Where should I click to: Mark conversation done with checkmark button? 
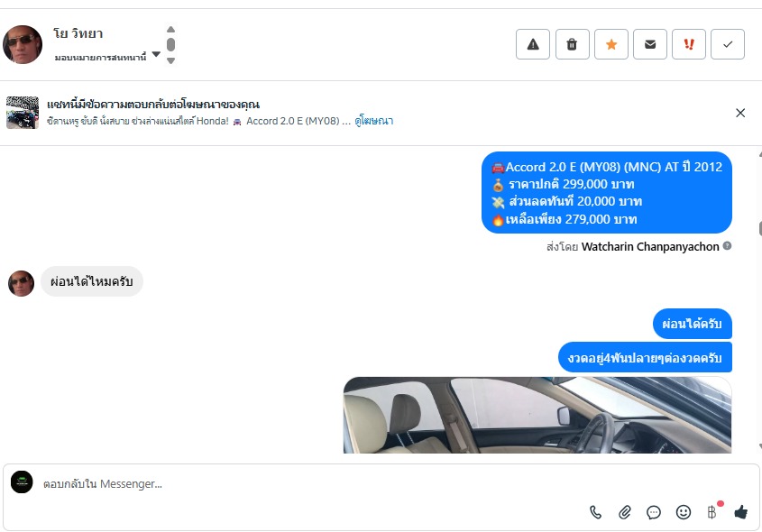728,44
